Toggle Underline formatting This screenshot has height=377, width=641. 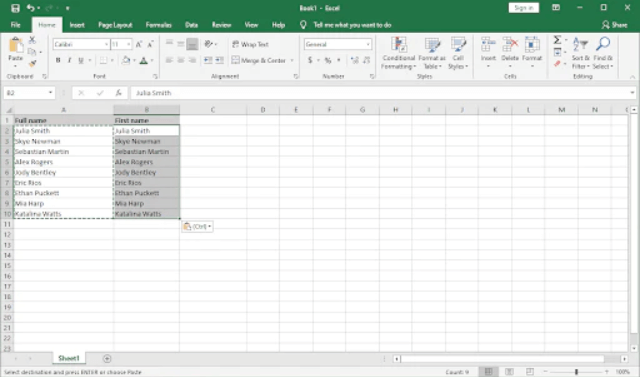81,61
